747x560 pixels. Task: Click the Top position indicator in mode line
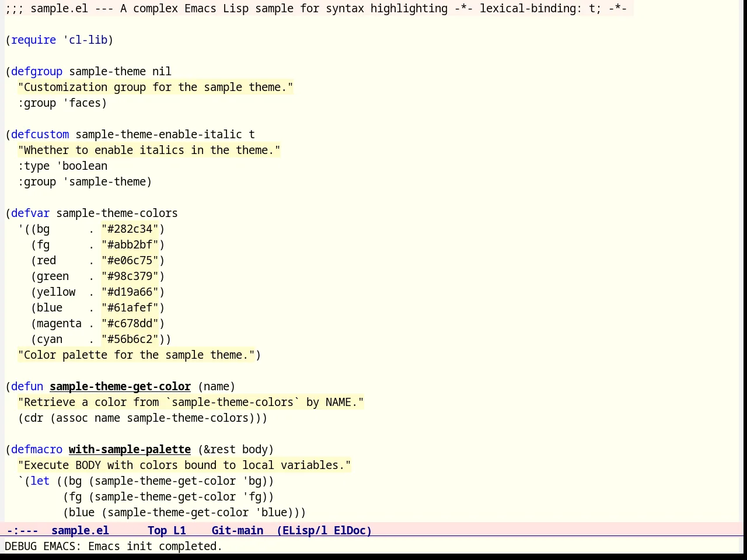[157, 530]
